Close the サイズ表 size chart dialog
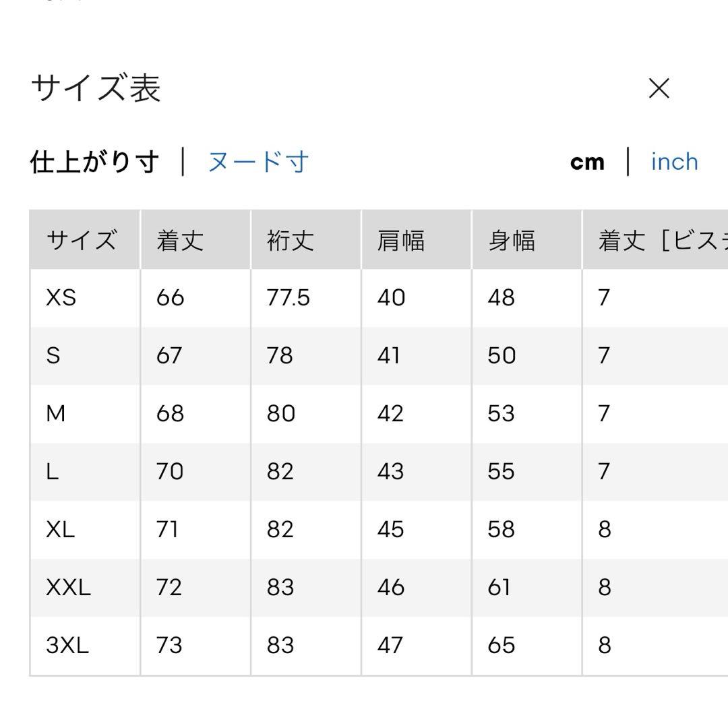Image resolution: width=728 pixels, height=728 pixels. [659, 88]
